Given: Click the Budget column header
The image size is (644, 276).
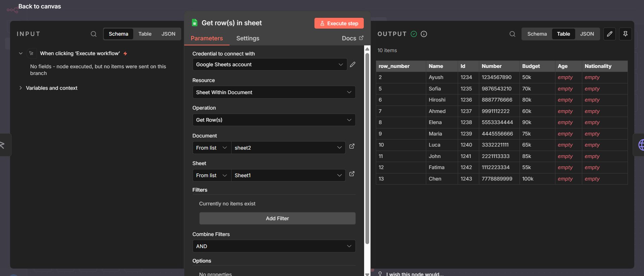Looking at the screenshot, I should pyautogui.click(x=537, y=66).
